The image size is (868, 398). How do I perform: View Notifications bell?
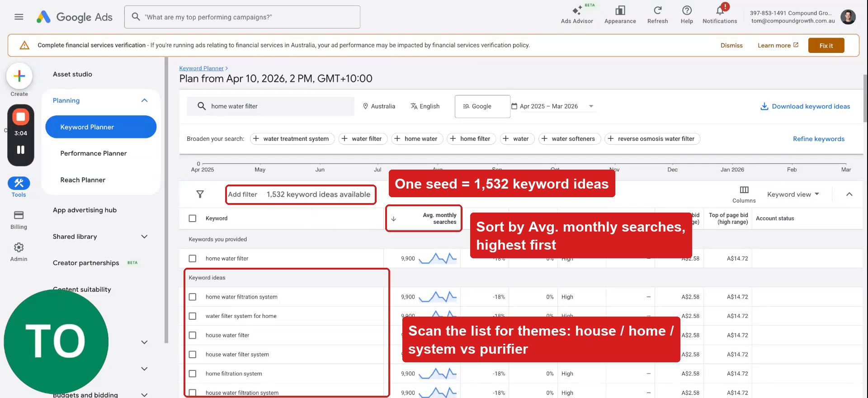(720, 14)
